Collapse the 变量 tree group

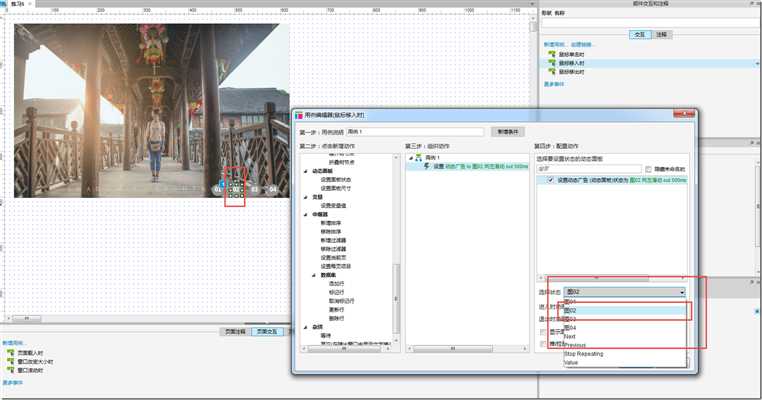[x=306, y=197]
